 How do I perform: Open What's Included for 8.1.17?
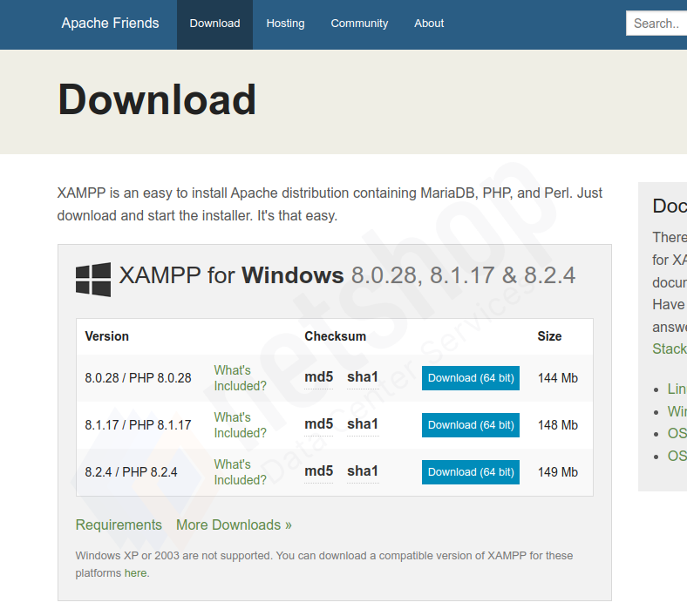click(x=240, y=425)
